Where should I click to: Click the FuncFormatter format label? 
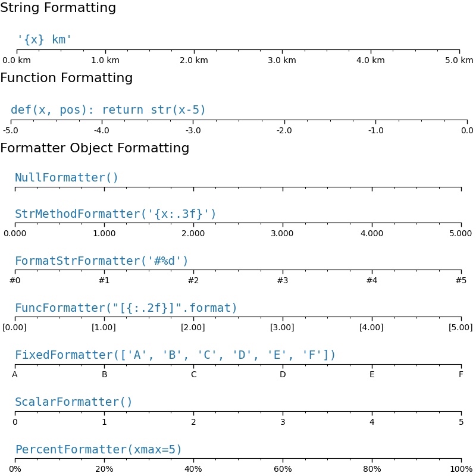[x=126, y=308]
